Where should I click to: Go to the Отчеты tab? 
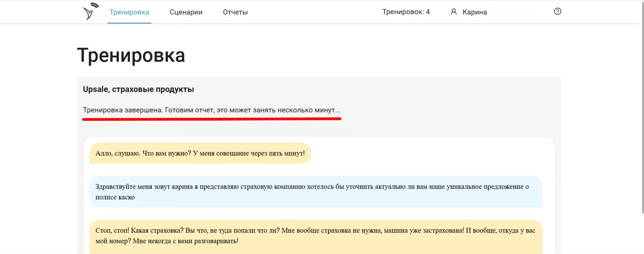click(x=235, y=12)
